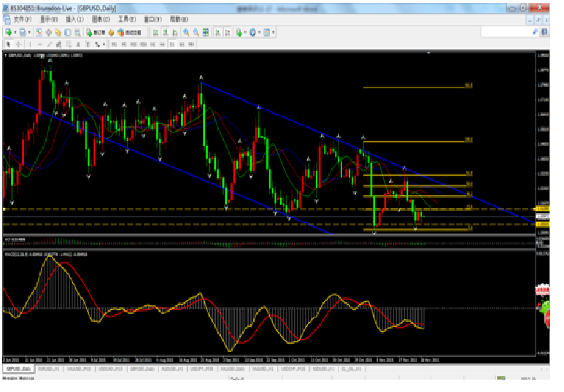The width and height of the screenshot is (564, 392).
Task: Select the text tool
Action: point(78,45)
